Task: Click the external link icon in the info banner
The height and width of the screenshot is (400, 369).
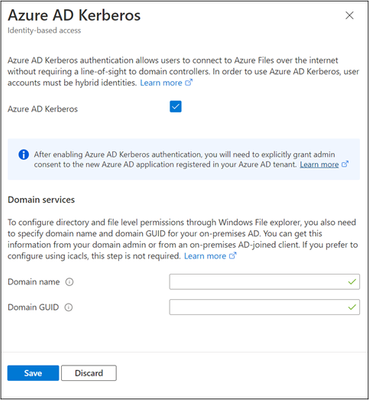Action: click(345, 164)
